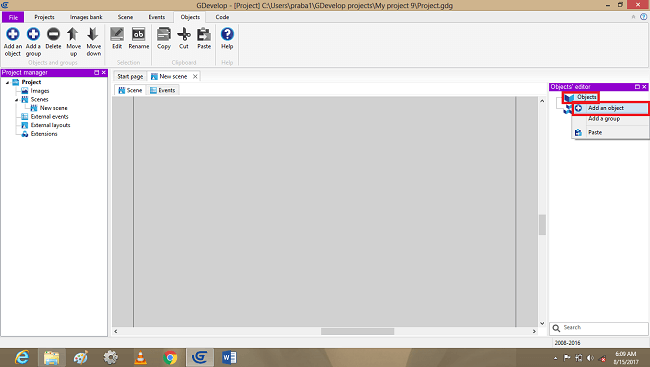Image resolution: width=650 pixels, height=367 pixels.
Task: Select the Objects ribbon tab
Action: tap(190, 17)
